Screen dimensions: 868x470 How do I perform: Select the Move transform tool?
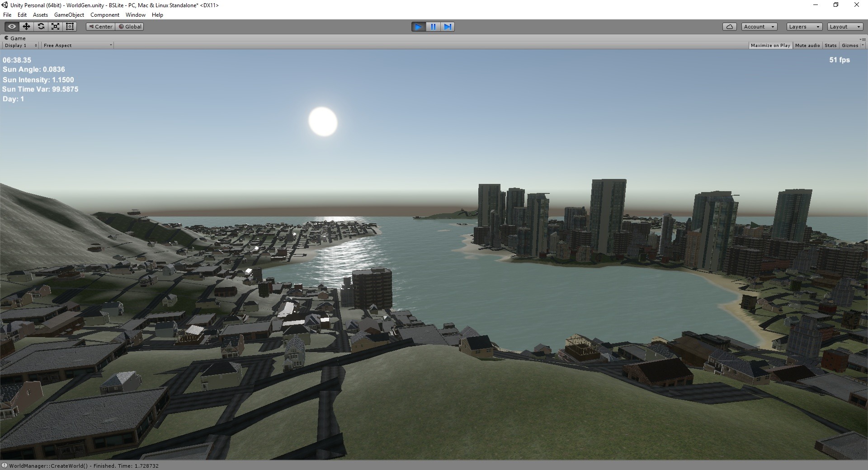point(26,27)
